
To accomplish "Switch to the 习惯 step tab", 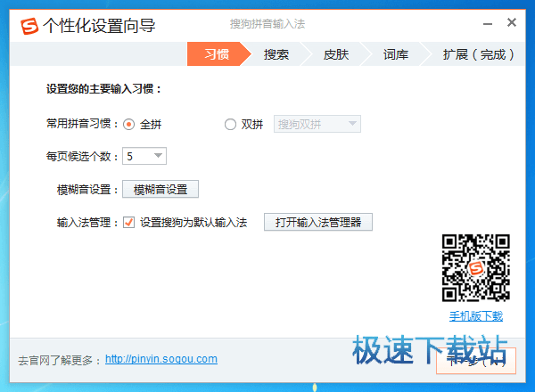I will (x=217, y=54).
